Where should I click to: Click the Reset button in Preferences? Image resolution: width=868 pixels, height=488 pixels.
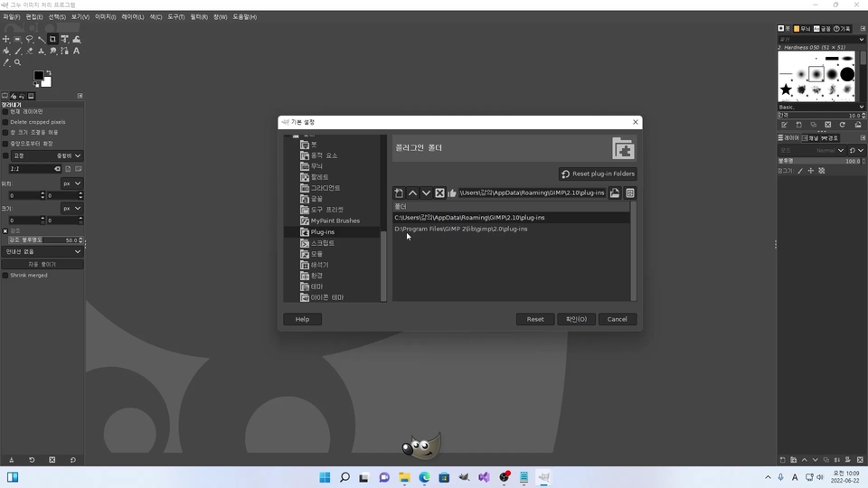pos(534,319)
